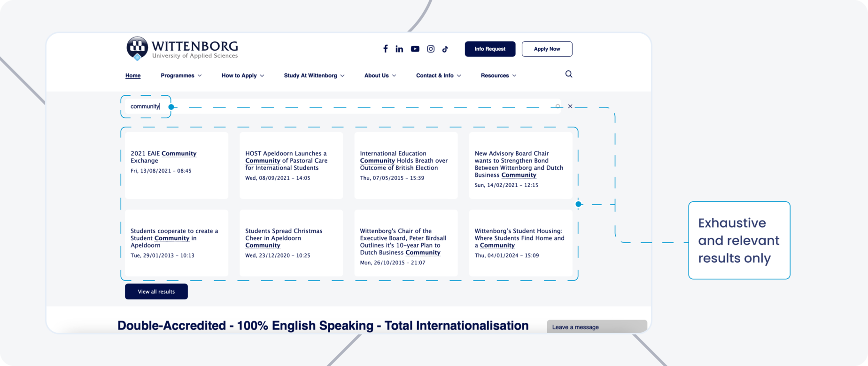Screen dimensions: 868x366
Task: Click the View all results button
Action: tap(156, 291)
